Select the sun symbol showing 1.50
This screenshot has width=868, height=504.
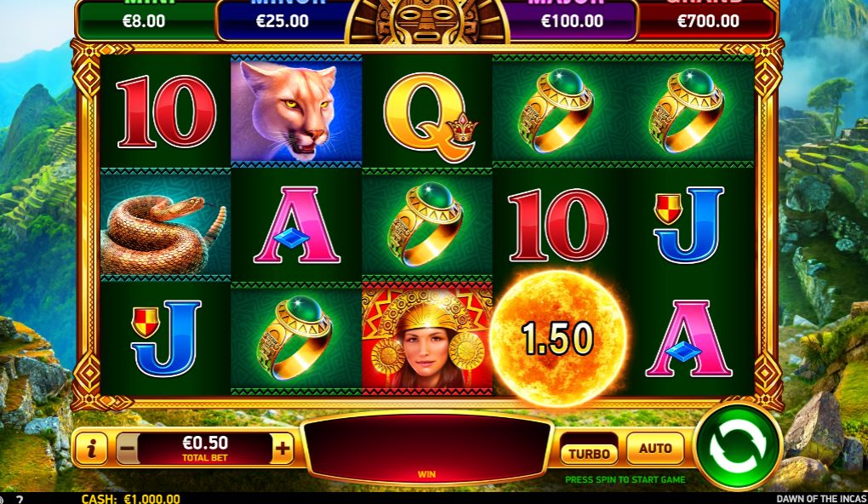pyautogui.click(x=558, y=338)
